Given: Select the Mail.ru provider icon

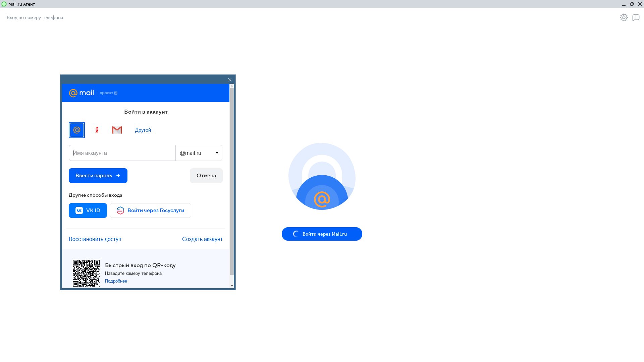Looking at the screenshot, I should click(x=77, y=130).
